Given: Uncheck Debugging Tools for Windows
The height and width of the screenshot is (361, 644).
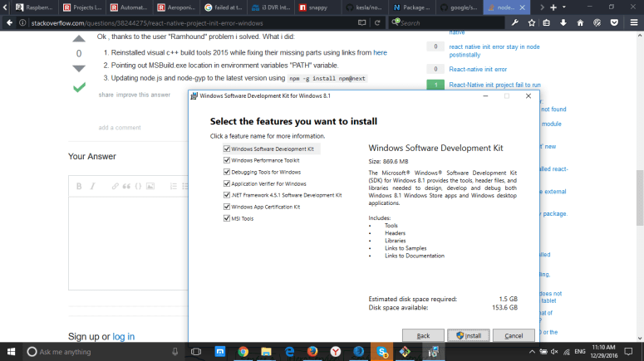Looking at the screenshot, I should pyautogui.click(x=227, y=172).
